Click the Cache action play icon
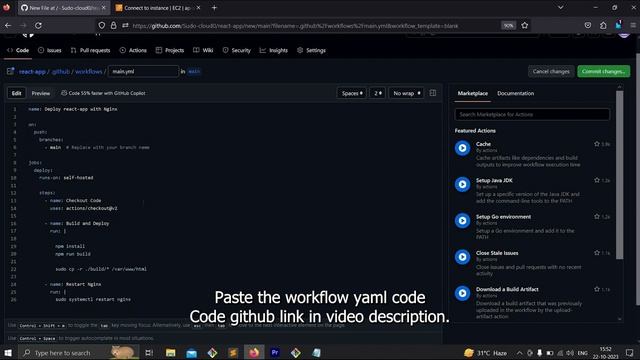The image size is (640, 360). click(462, 148)
